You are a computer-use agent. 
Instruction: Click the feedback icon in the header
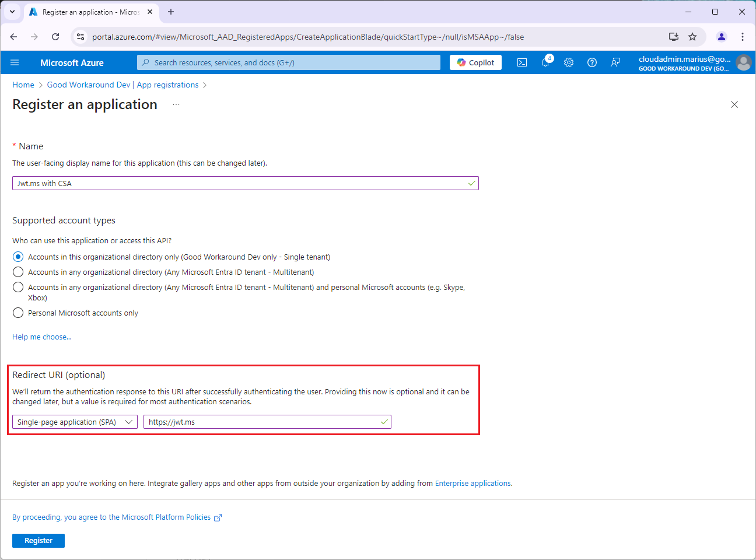point(615,62)
